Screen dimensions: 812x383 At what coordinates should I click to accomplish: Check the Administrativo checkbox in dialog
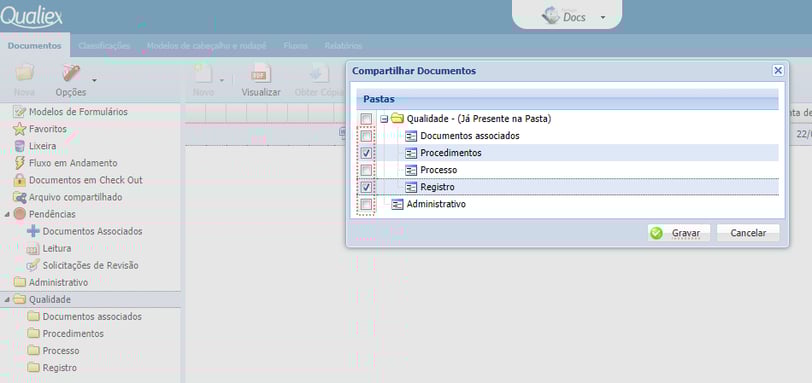[366, 204]
